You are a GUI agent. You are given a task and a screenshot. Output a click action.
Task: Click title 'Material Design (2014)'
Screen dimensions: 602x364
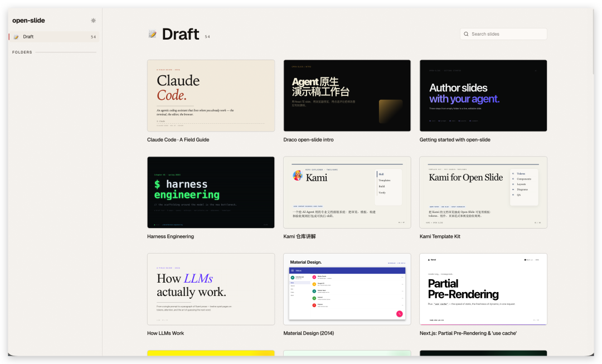(x=309, y=333)
